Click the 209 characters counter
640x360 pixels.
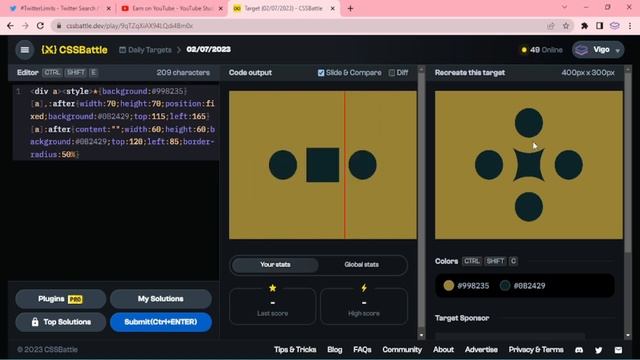(183, 73)
